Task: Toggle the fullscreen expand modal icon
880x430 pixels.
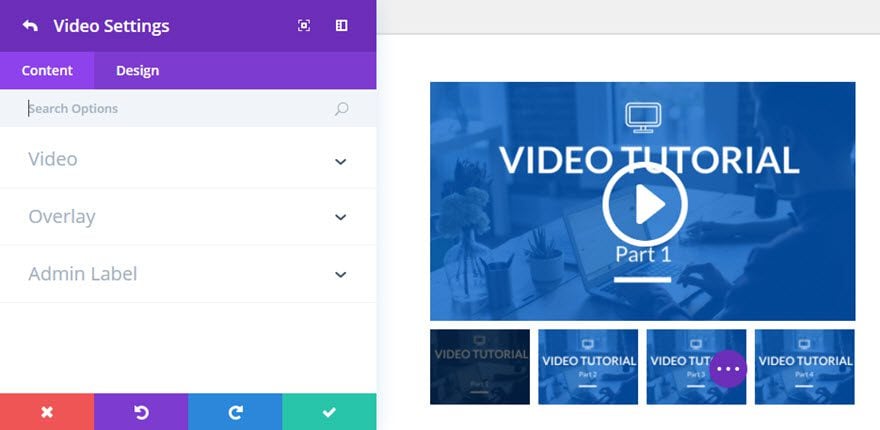Action: pyautogui.click(x=304, y=25)
